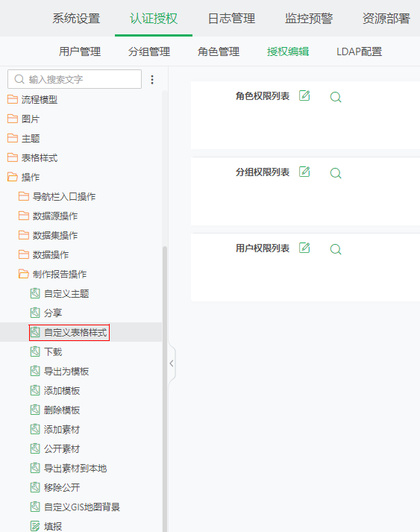Select 自定义表格样式 in the tree
Screen dimensions: 420x532
pyautogui.click(x=75, y=332)
